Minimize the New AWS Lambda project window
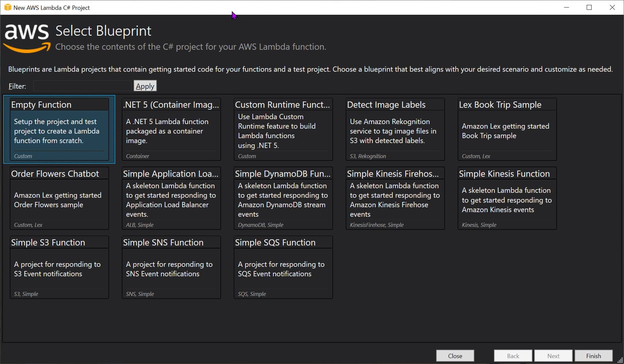Image resolution: width=624 pixels, height=364 pixels. pos(566,7)
